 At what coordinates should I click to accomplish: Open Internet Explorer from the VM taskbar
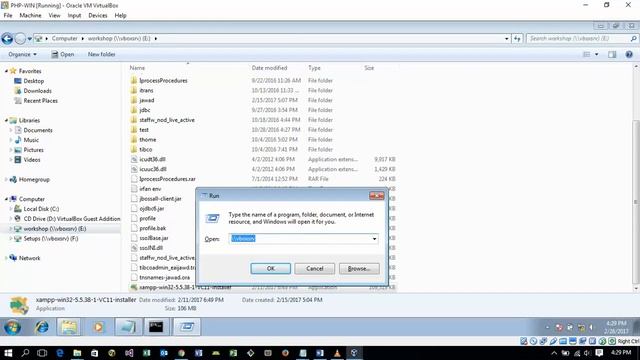[41, 327]
